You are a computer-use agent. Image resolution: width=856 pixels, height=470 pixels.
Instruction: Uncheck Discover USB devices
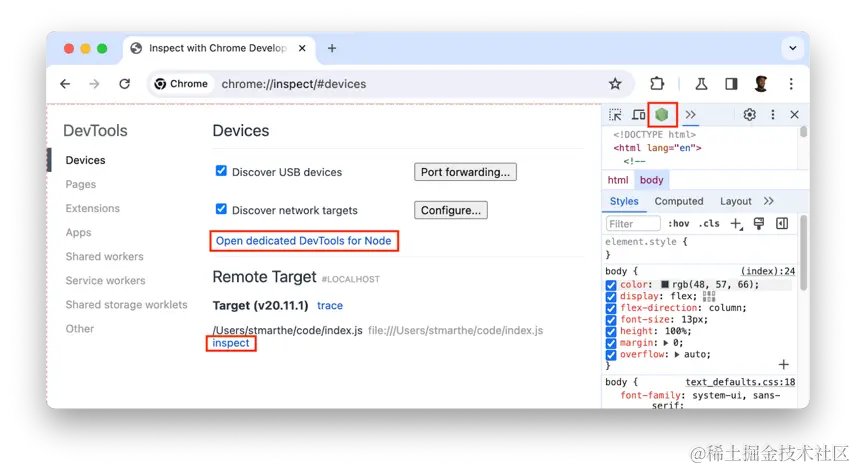coord(221,171)
